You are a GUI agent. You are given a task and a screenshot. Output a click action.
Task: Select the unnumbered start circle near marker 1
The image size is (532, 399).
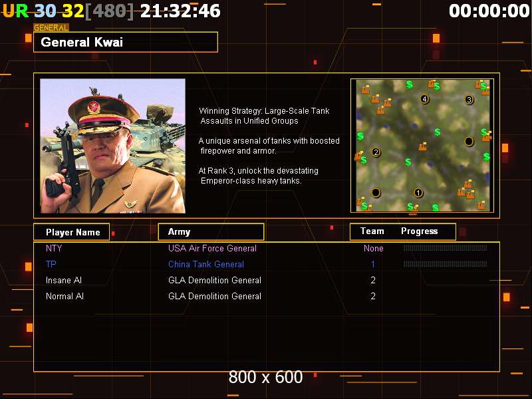[376, 193]
